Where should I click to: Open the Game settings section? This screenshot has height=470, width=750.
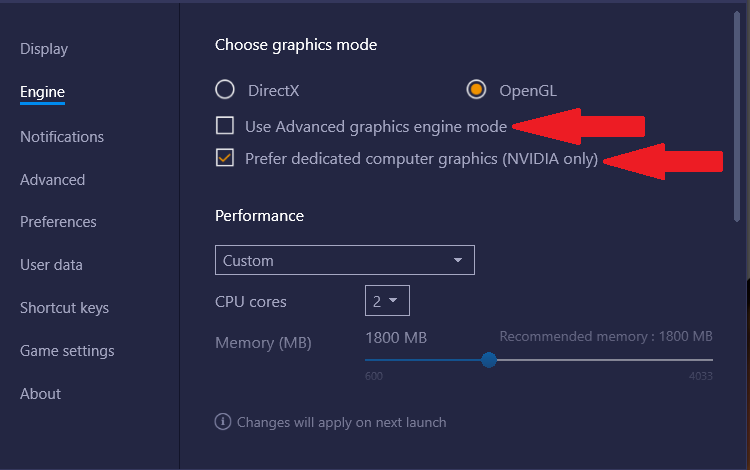click(x=67, y=351)
